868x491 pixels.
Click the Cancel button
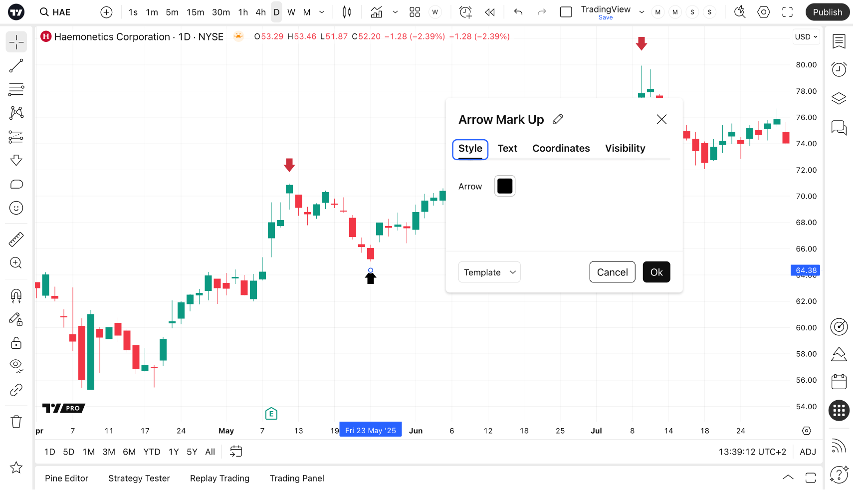click(613, 272)
